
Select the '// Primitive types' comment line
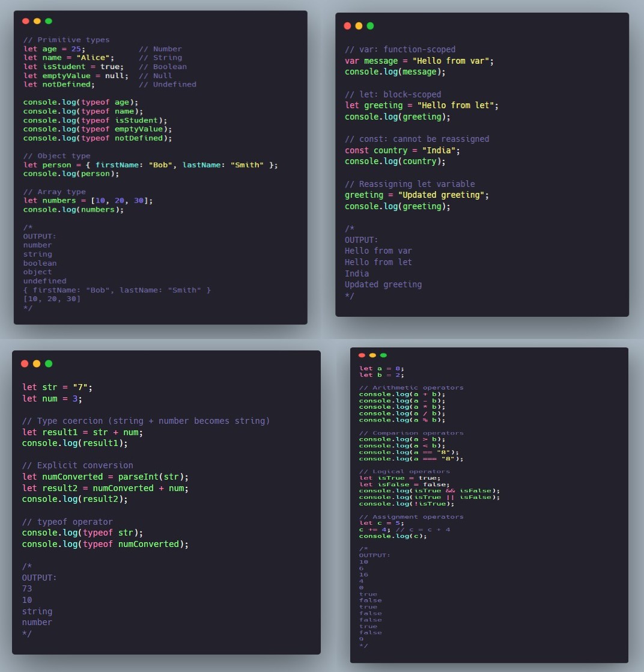coord(67,40)
